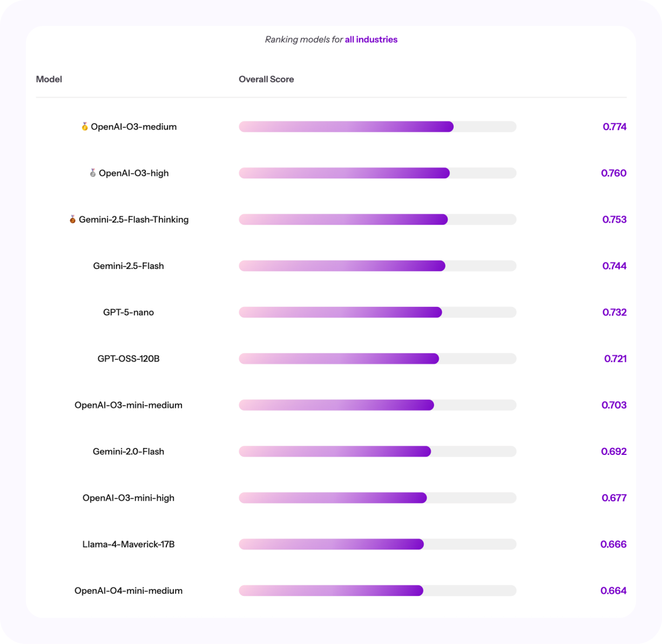Image resolution: width=662 pixels, height=644 pixels.
Task: Click the Overall Score column header
Action: (266, 79)
